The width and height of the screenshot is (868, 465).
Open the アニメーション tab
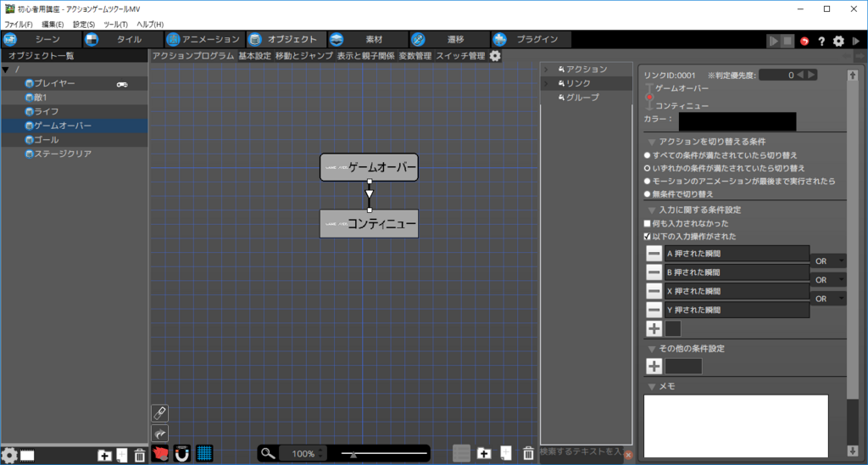[204, 39]
